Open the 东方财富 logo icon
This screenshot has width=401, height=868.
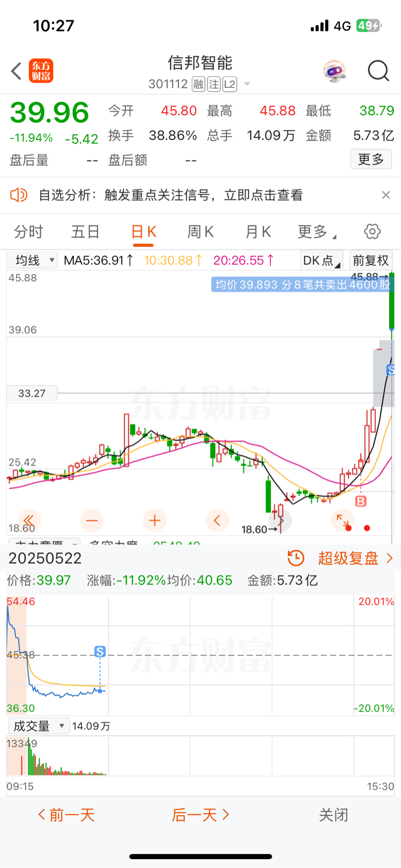(41, 71)
